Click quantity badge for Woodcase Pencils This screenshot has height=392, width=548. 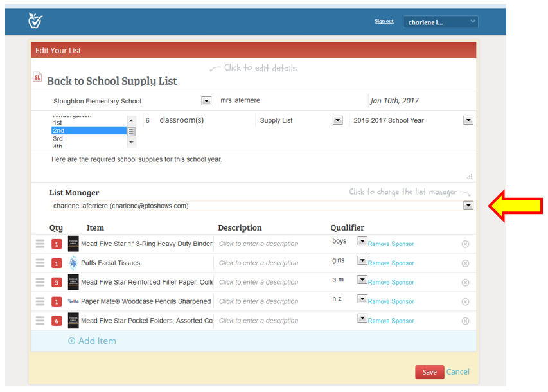[x=57, y=302]
